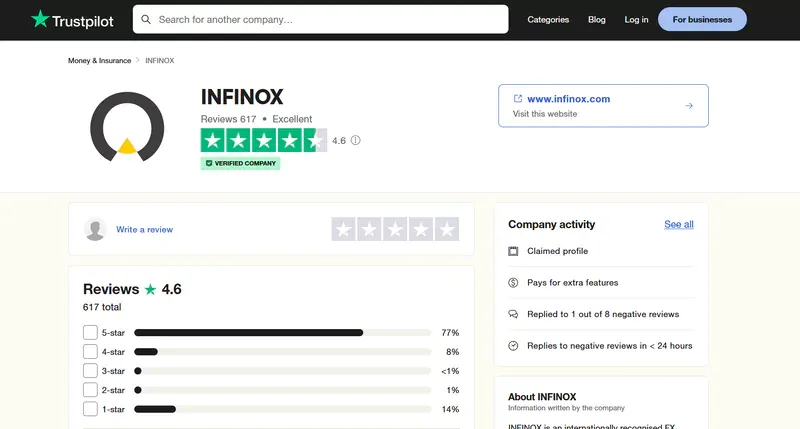
Task: Click the 14% percentage label
Action: click(451, 409)
